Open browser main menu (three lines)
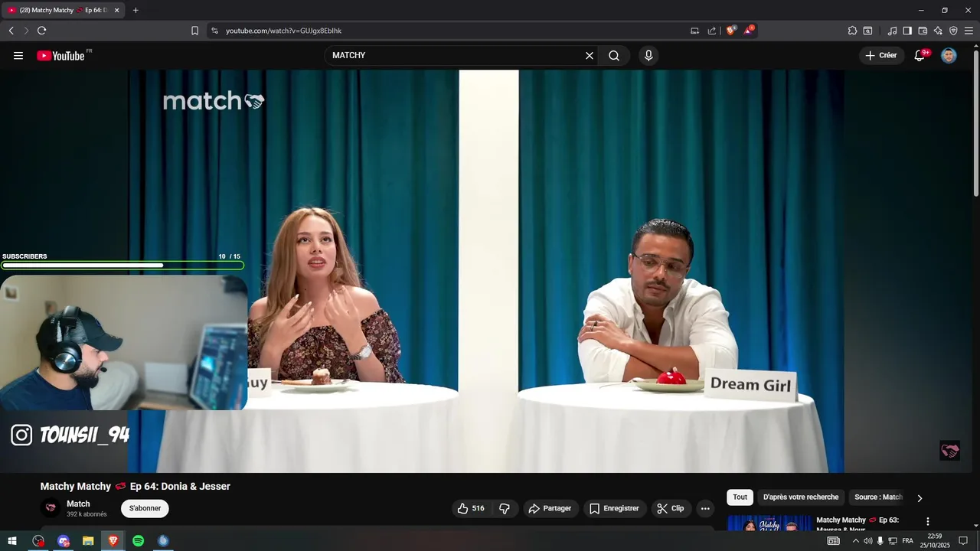This screenshot has width=980, height=551. pyautogui.click(x=969, y=31)
